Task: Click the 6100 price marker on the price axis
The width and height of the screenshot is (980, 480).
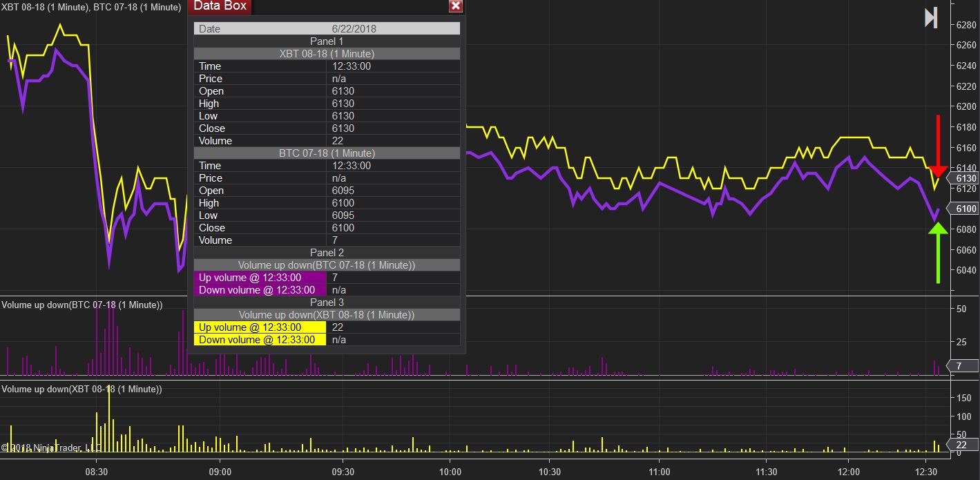Action: coord(965,209)
